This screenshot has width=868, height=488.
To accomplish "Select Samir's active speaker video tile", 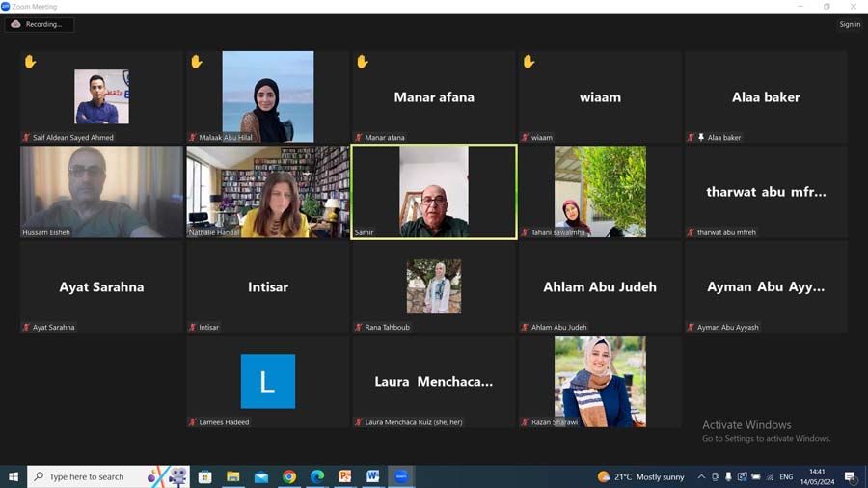I will 433,191.
